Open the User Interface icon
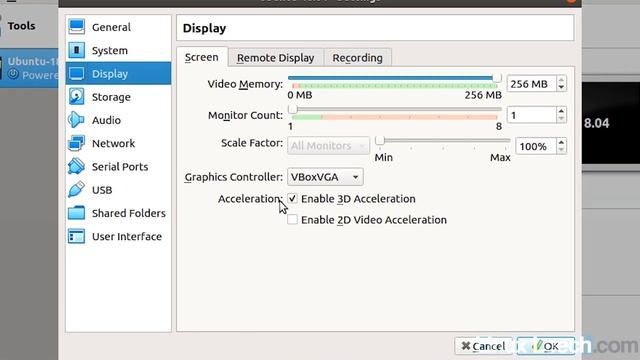Image resolution: width=640 pixels, height=360 pixels. [76, 236]
